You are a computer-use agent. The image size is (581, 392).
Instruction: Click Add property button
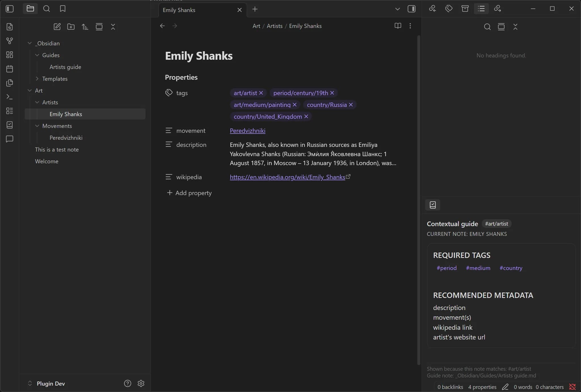(189, 193)
